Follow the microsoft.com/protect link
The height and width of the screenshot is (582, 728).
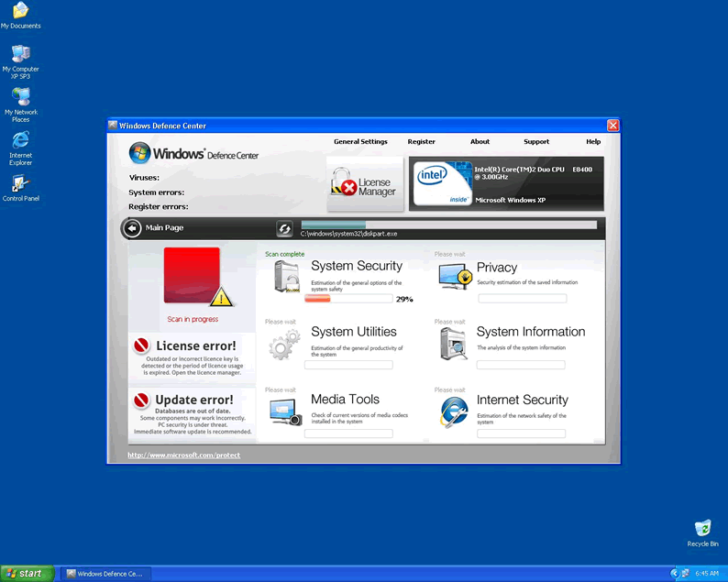coord(183,455)
